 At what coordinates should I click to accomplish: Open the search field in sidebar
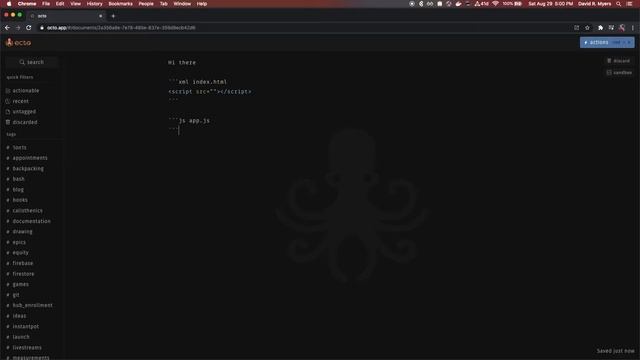32,62
